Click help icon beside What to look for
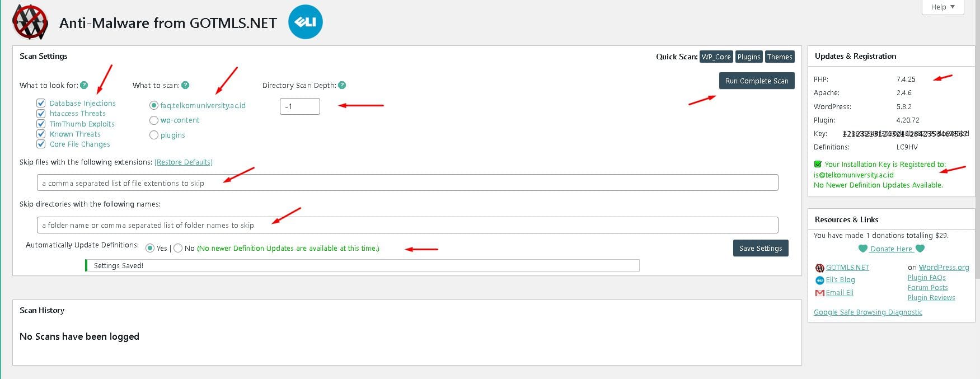Viewport: 980px width, 379px height. [84, 85]
